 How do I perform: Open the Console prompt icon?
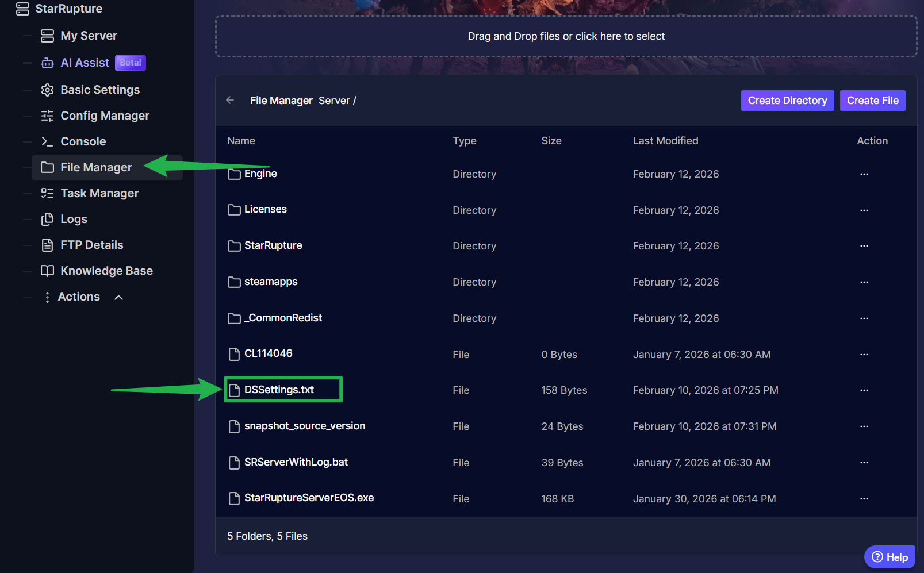(48, 141)
